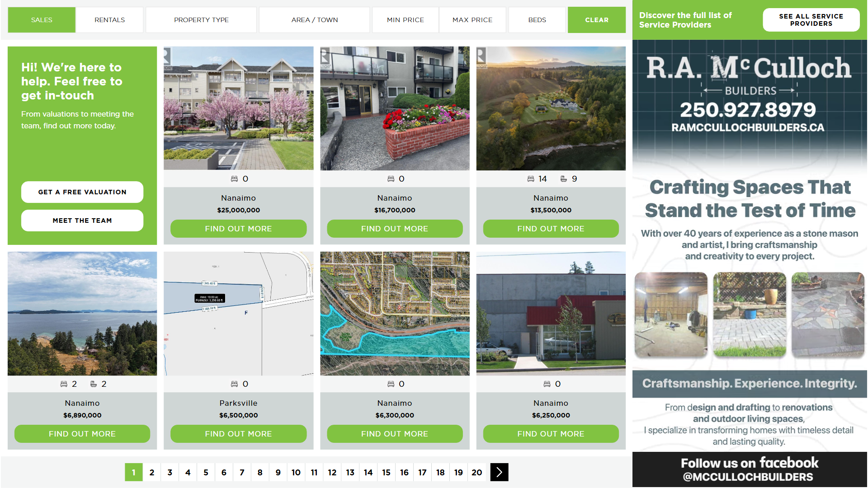868x488 pixels.
Task: Click the next page arrow icon
Action: tap(499, 472)
